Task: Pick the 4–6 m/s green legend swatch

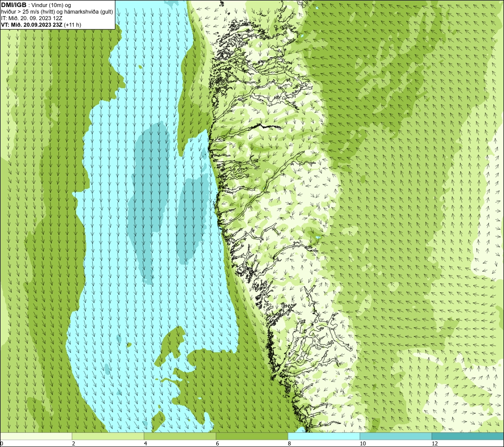Action: click(180, 436)
